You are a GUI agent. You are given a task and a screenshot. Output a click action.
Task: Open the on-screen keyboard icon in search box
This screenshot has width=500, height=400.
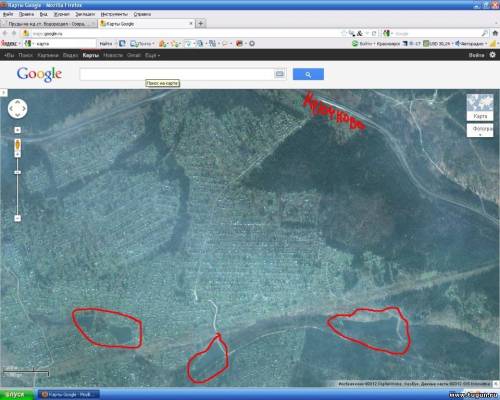(x=280, y=74)
